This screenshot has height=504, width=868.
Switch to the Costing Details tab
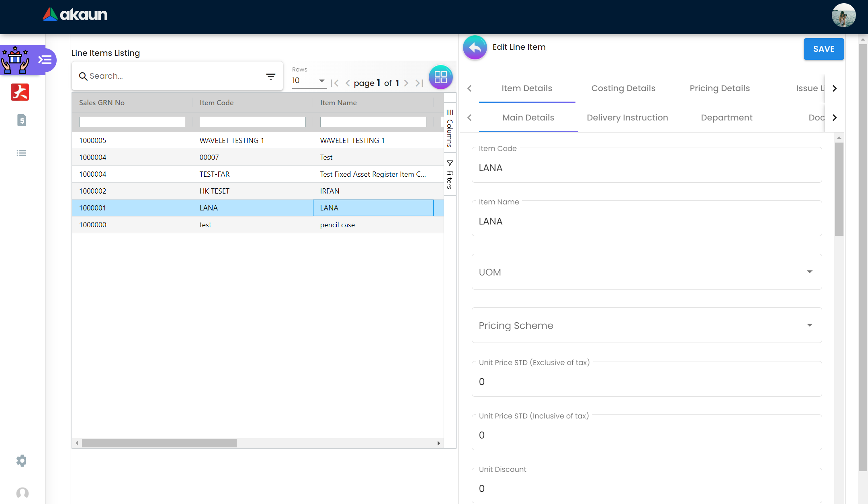pyautogui.click(x=623, y=88)
